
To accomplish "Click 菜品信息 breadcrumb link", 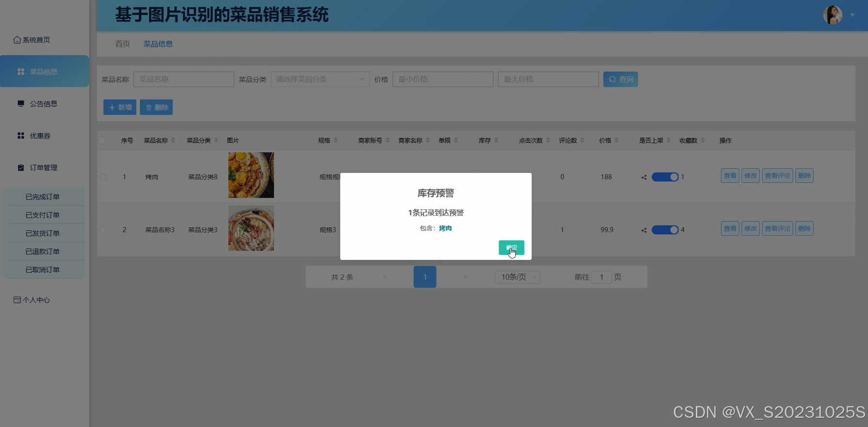I will [x=158, y=44].
